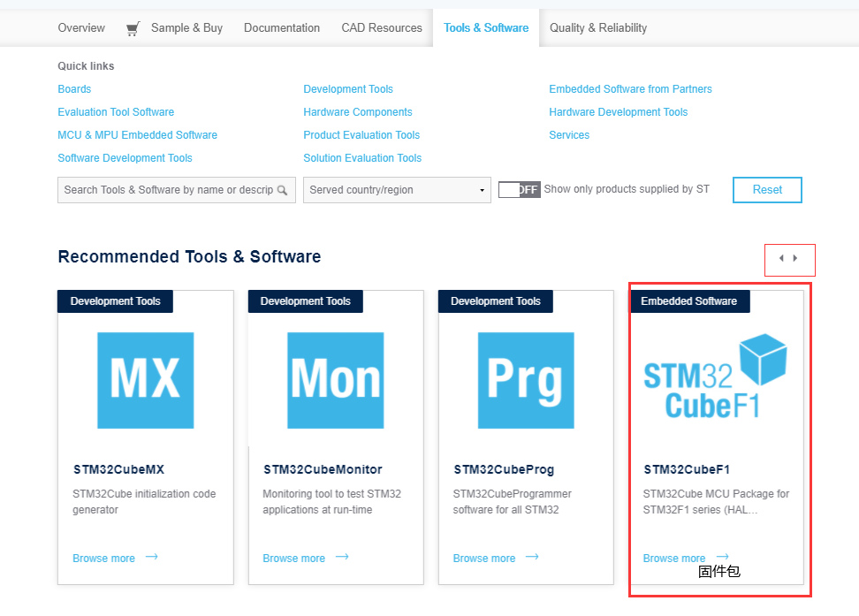This screenshot has height=616, width=859.
Task: Open the Development Tools quick link
Action: pos(348,89)
